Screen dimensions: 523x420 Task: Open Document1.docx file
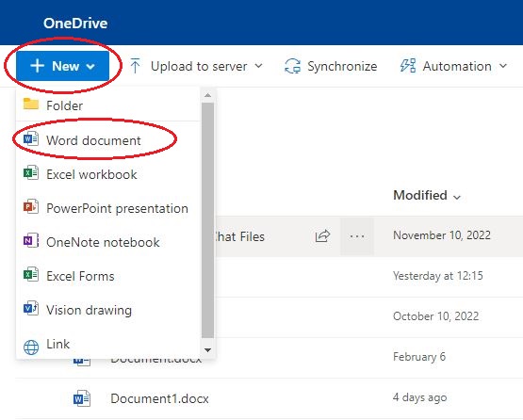[x=160, y=398]
